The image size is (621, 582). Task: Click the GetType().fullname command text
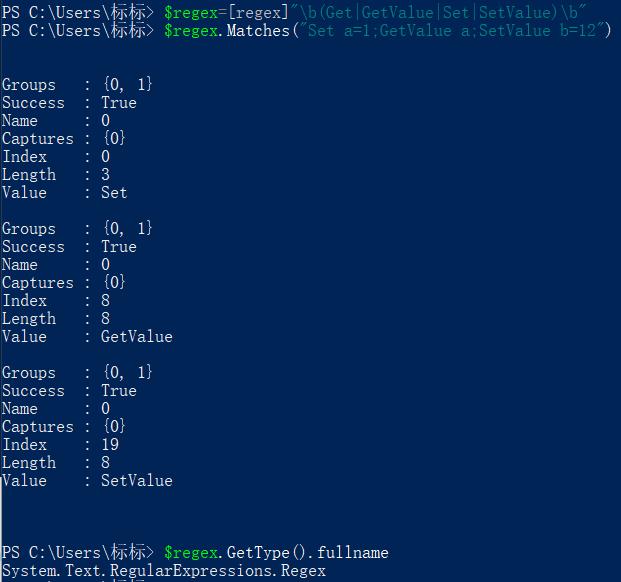coord(308,553)
